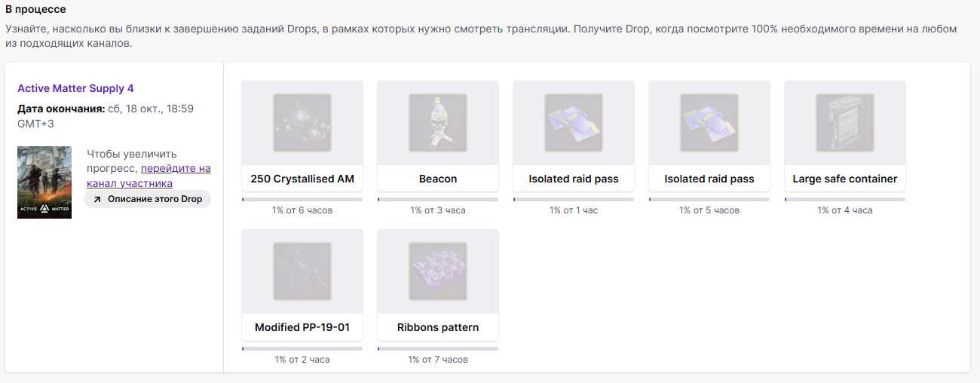Select the Beacon reward image
980x383 pixels.
point(438,123)
